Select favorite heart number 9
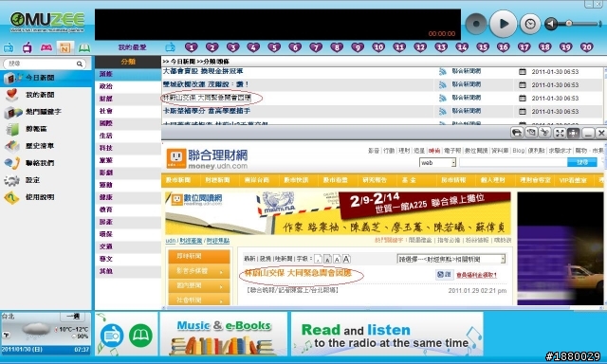This screenshot has width=607, height=364. click(x=358, y=47)
